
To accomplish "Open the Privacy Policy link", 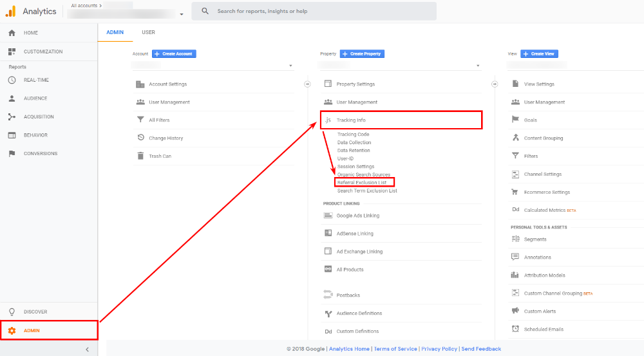I will click(x=439, y=349).
